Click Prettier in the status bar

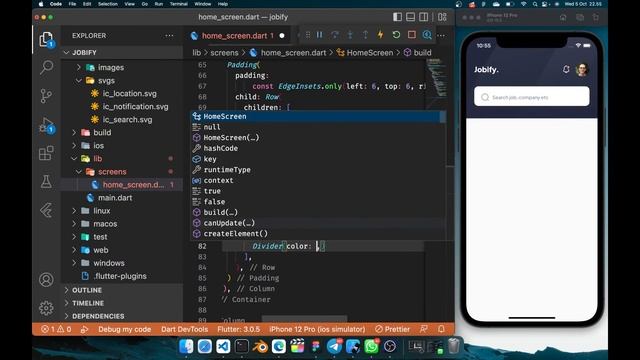(x=392, y=329)
